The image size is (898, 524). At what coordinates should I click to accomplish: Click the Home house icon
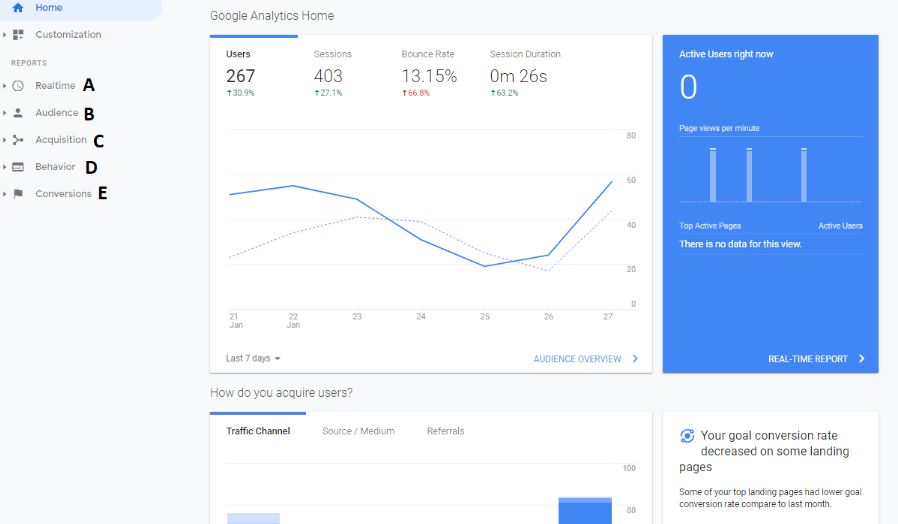[x=18, y=7]
